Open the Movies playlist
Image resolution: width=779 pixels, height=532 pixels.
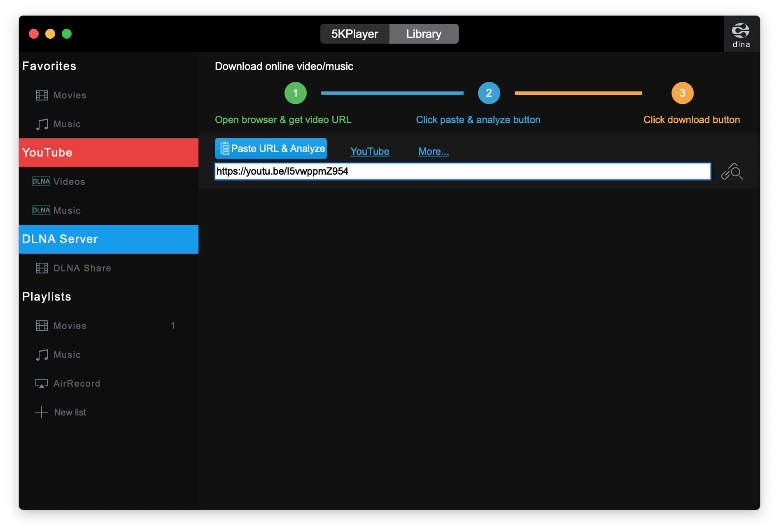click(x=109, y=326)
